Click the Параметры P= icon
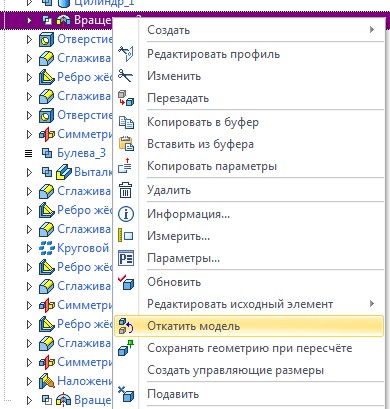The width and height of the screenshot is (390, 409). point(126,258)
